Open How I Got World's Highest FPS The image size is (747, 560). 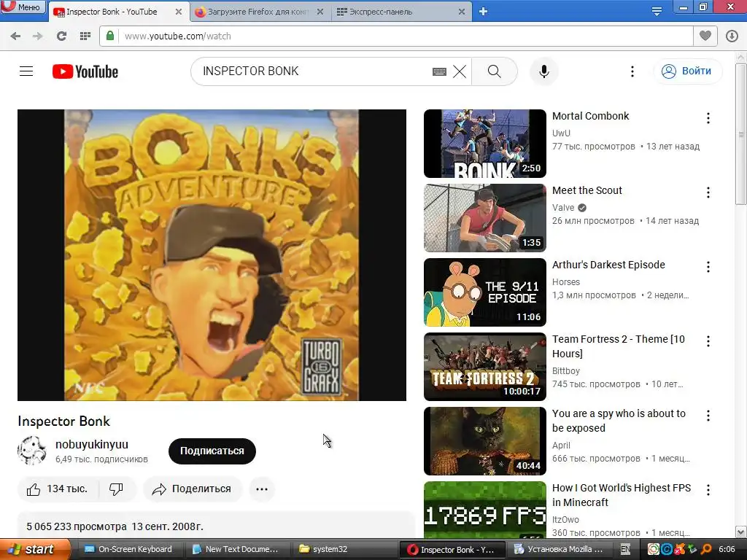622,495
